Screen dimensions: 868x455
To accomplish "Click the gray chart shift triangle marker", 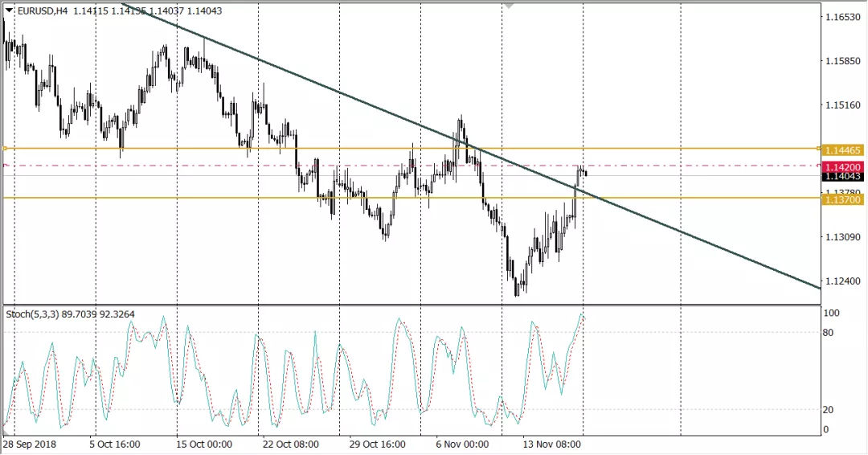I will coord(508,6).
